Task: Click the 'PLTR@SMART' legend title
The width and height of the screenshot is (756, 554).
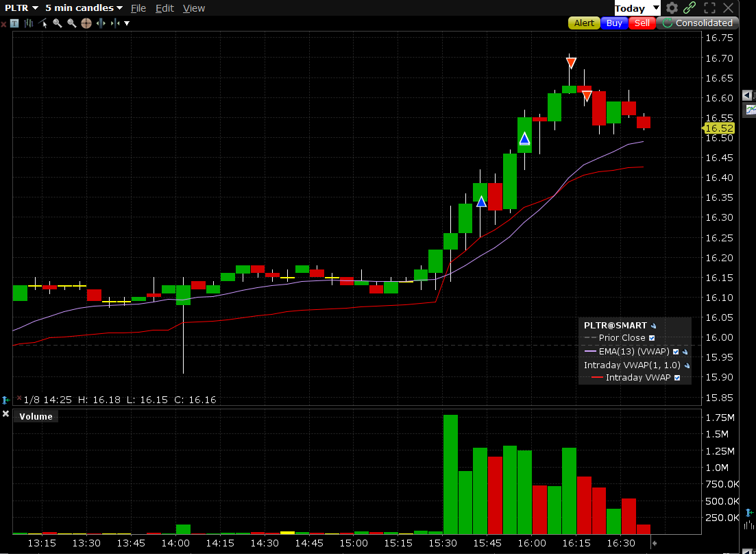Action: coord(615,326)
